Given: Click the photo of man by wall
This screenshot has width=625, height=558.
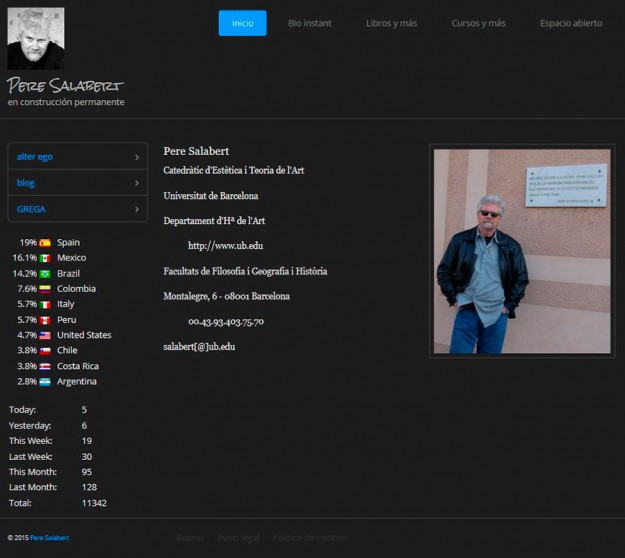Looking at the screenshot, I should pos(520,250).
